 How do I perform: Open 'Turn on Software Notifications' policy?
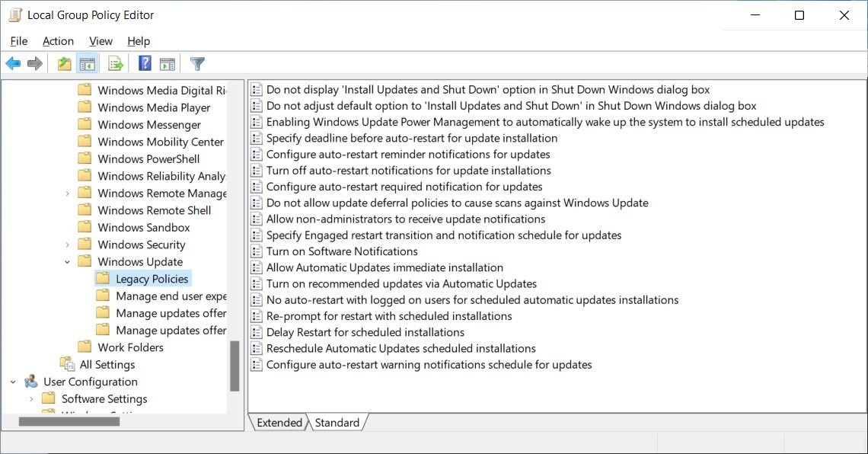[x=341, y=251]
